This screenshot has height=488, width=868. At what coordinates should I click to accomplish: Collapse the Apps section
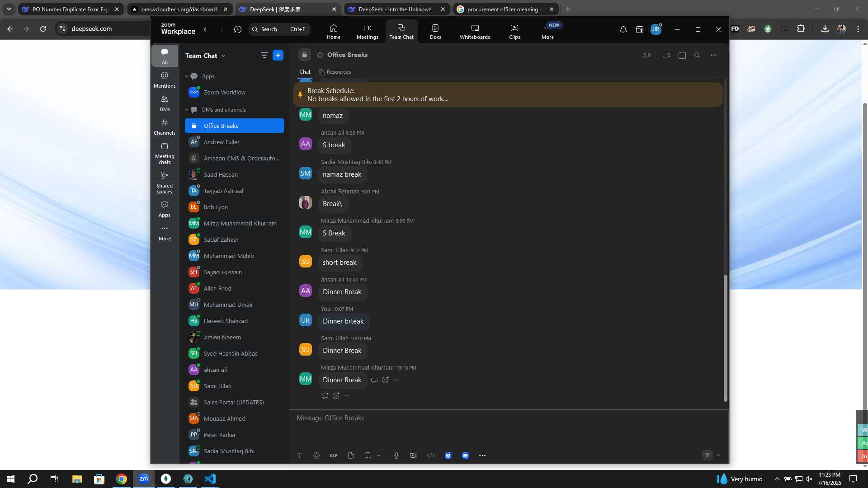(187, 76)
